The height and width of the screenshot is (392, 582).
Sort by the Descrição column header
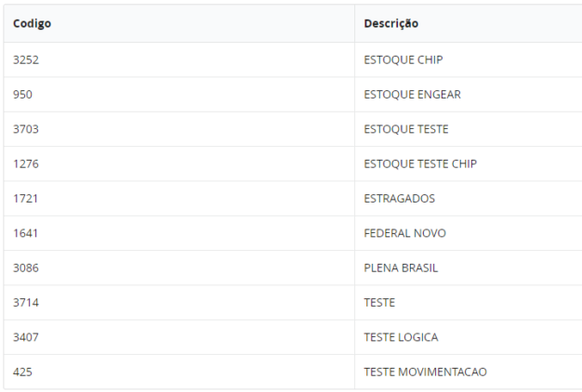point(390,23)
